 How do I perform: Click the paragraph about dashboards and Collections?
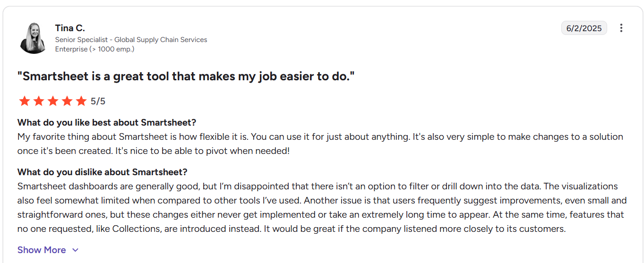(321, 208)
